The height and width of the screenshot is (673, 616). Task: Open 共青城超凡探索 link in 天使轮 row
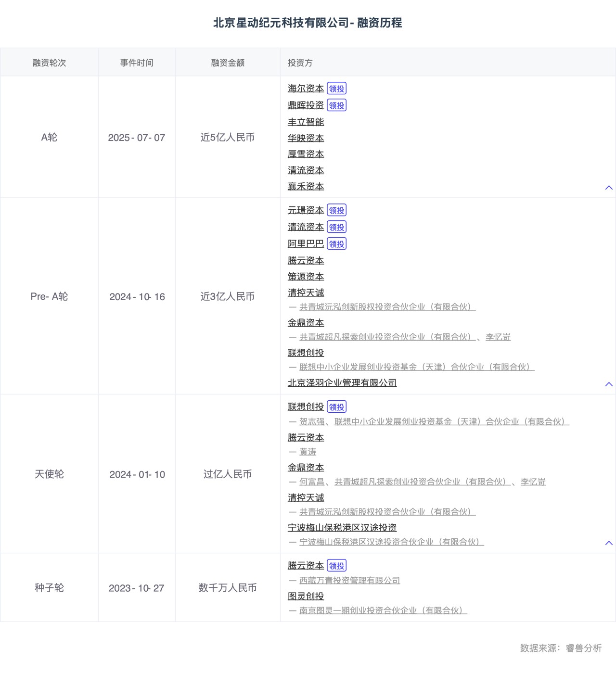click(x=423, y=482)
